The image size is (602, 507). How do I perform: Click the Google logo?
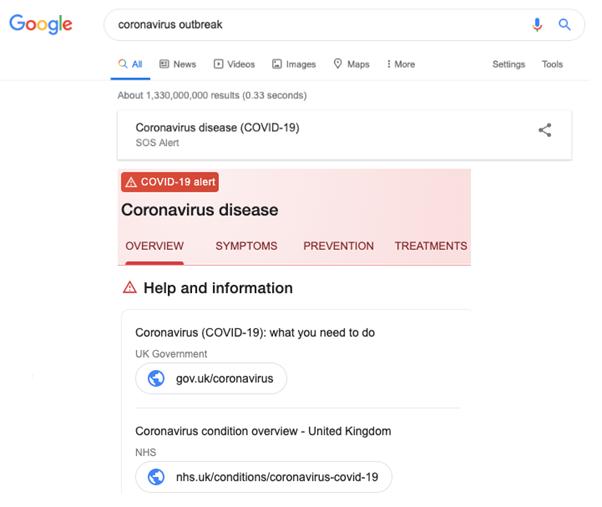click(41, 24)
